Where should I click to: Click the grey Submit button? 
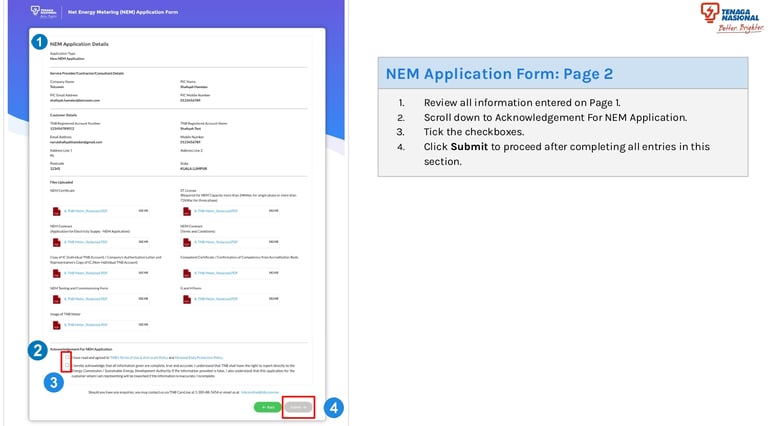298,407
